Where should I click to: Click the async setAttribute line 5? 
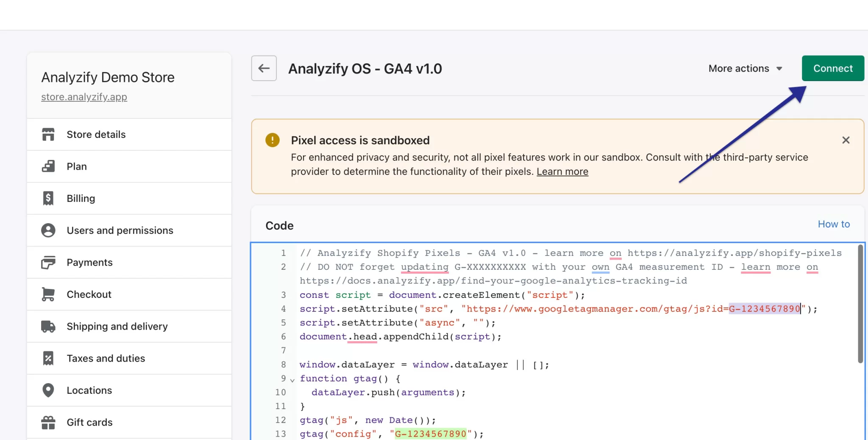(x=398, y=323)
